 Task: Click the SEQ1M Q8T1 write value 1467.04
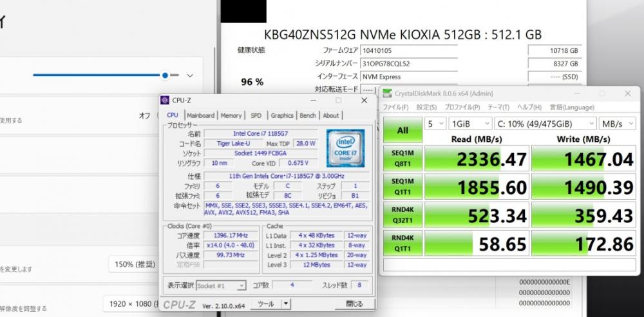click(583, 158)
